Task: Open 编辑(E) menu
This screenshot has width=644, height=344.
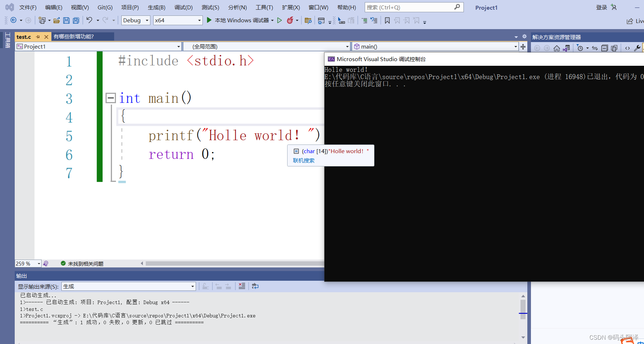Action: tap(54, 7)
